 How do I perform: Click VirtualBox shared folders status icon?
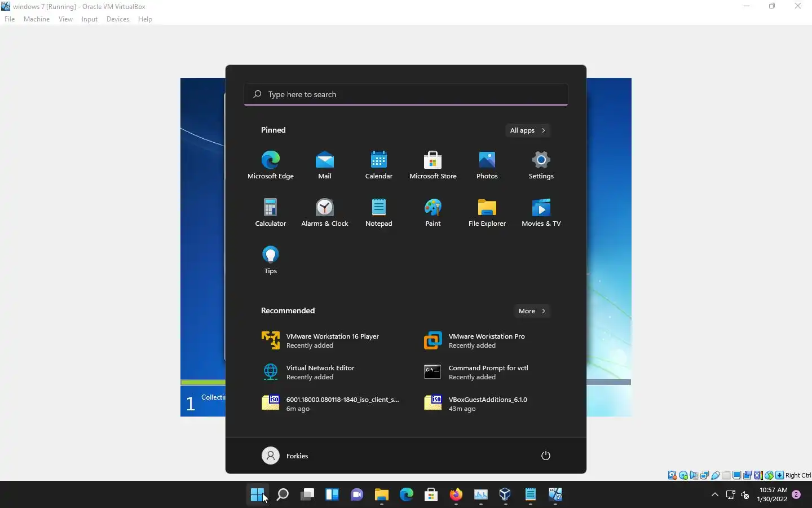pyautogui.click(x=726, y=475)
